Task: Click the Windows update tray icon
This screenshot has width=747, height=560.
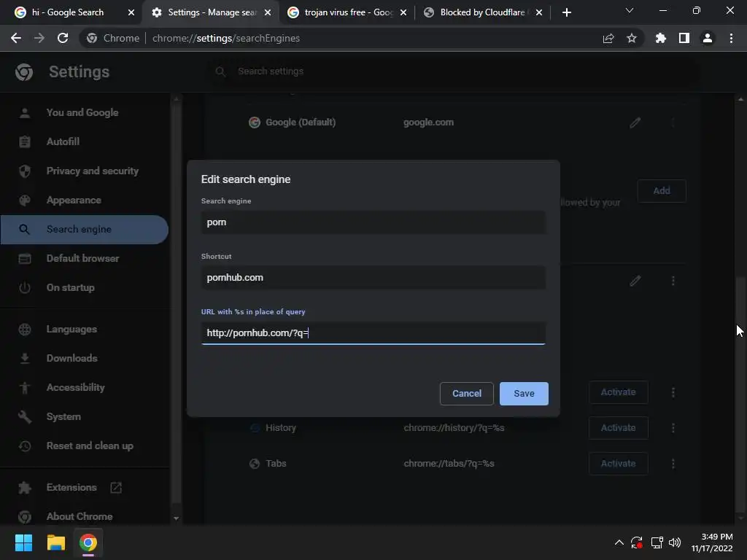Action: pos(637,542)
